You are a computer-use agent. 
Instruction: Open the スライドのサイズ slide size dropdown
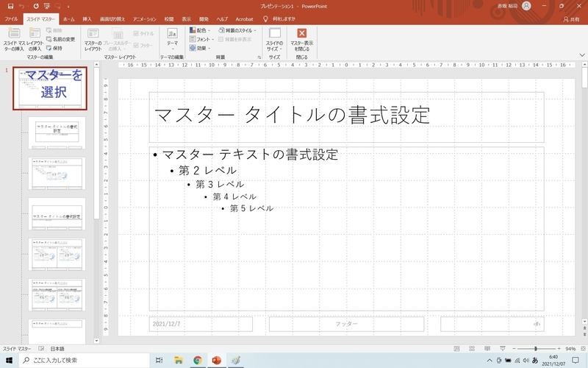(x=274, y=40)
